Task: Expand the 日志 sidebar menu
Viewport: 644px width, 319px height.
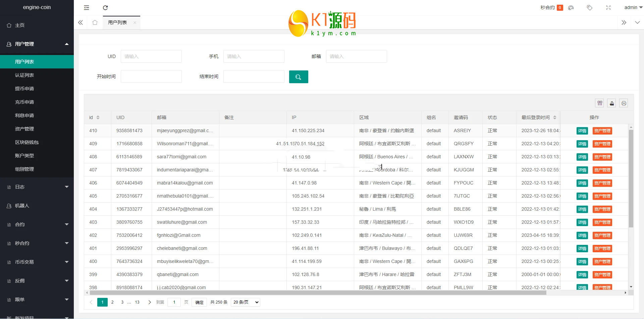Action: point(37,187)
